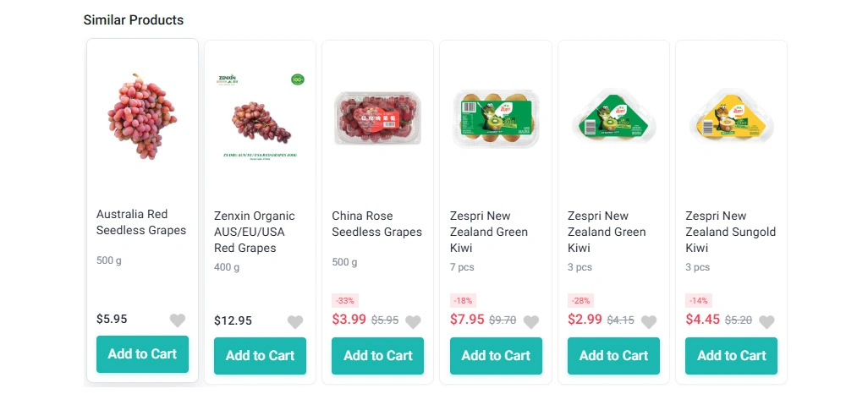Click the -33% discount badge
Image resolution: width=868 pixels, height=394 pixels.
click(x=345, y=300)
